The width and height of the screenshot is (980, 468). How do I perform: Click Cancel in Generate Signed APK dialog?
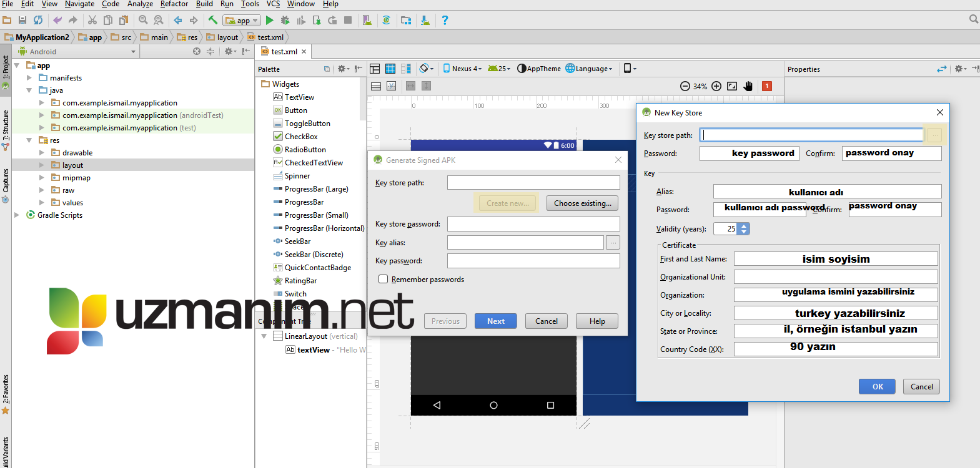(x=547, y=321)
